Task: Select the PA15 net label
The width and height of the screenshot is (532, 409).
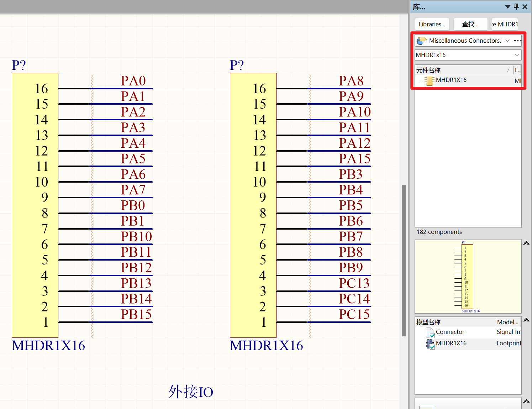Action: 355,159
